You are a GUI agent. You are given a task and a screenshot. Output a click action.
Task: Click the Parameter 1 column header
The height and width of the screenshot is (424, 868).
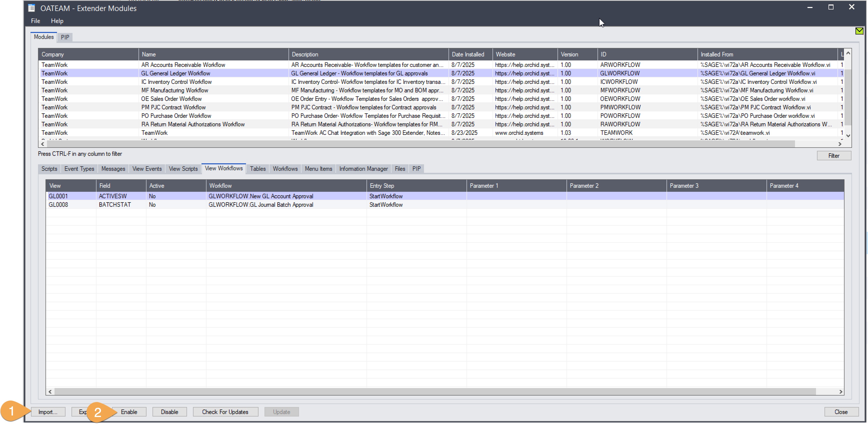tap(516, 186)
